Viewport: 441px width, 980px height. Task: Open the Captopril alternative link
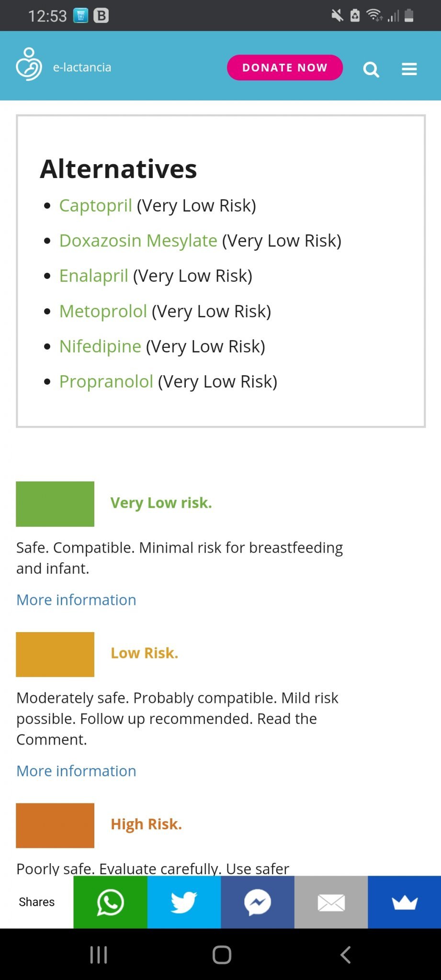tap(96, 206)
